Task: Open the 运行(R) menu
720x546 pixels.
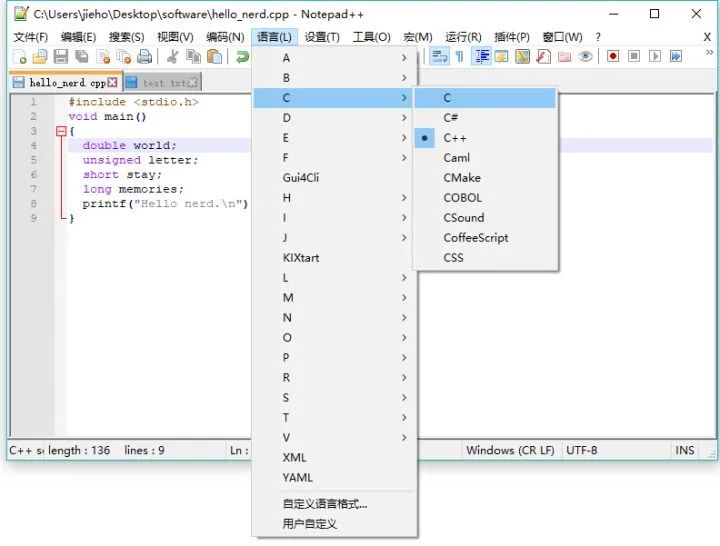Action: point(463,37)
